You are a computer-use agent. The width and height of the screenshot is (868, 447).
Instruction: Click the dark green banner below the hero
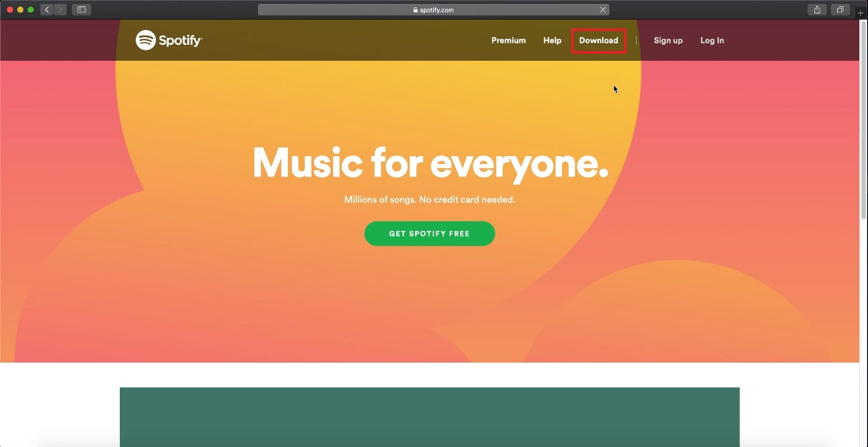(x=429, y=416)
